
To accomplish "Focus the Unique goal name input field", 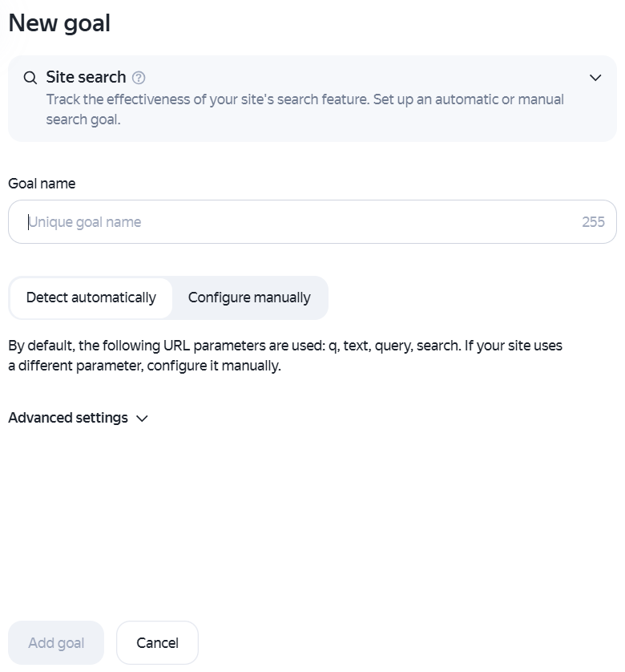I will [x=312, y=221].
